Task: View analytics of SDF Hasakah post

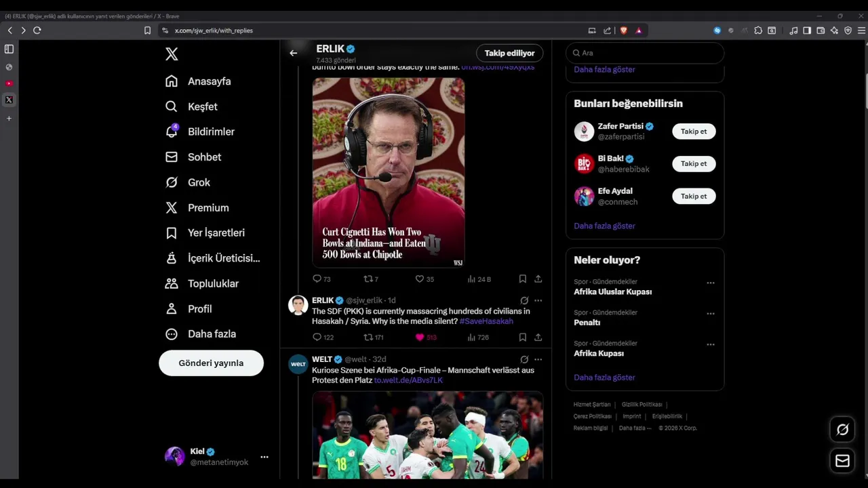Action: [478, 337]
